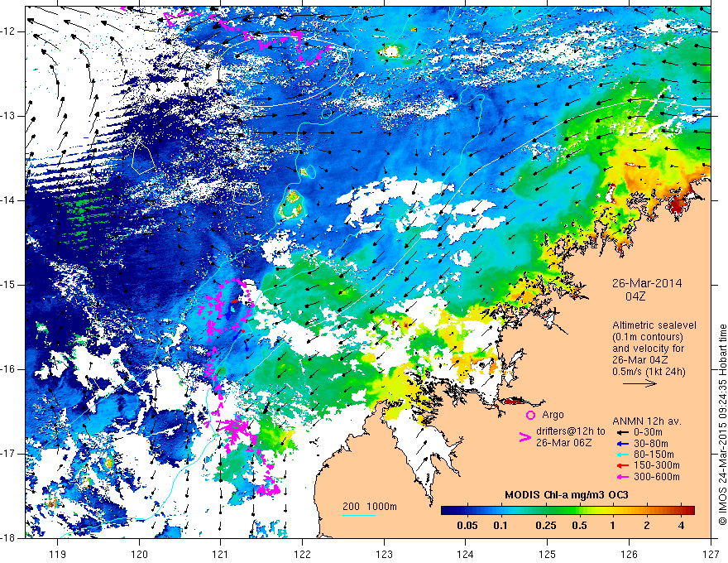Click the 121 longitude axis label
Image resolution: width=728 pixels, height=563 pixels.
221,554
